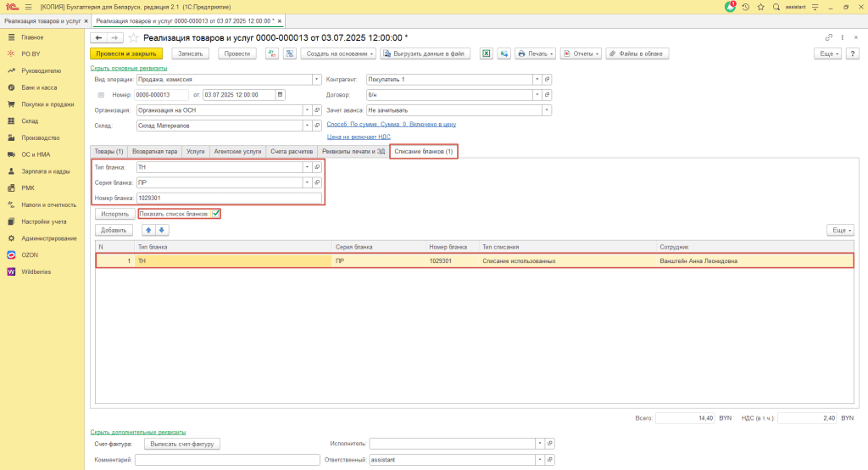The image size is (868, 470).
Task: Click the favorite star icon beside document title
Action: coord(133,37)
